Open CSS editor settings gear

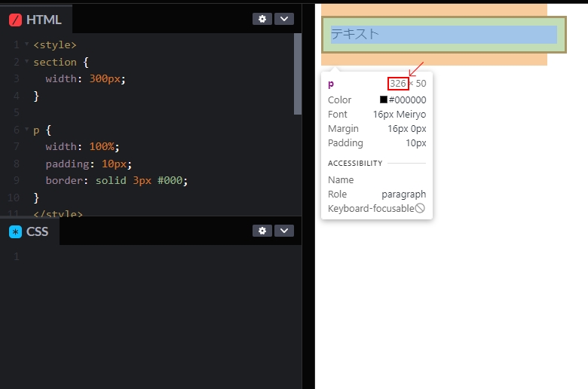[x=262, y=231]
